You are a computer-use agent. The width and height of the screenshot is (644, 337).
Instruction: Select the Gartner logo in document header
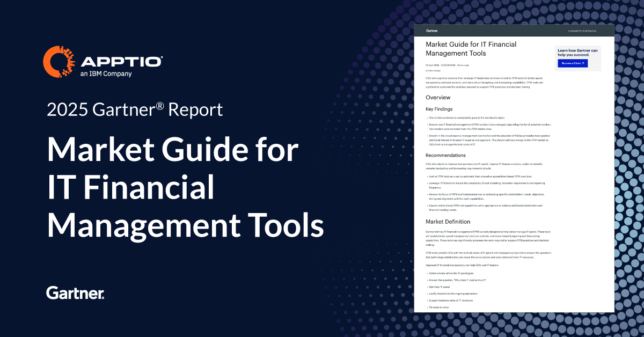click(432, 31)
